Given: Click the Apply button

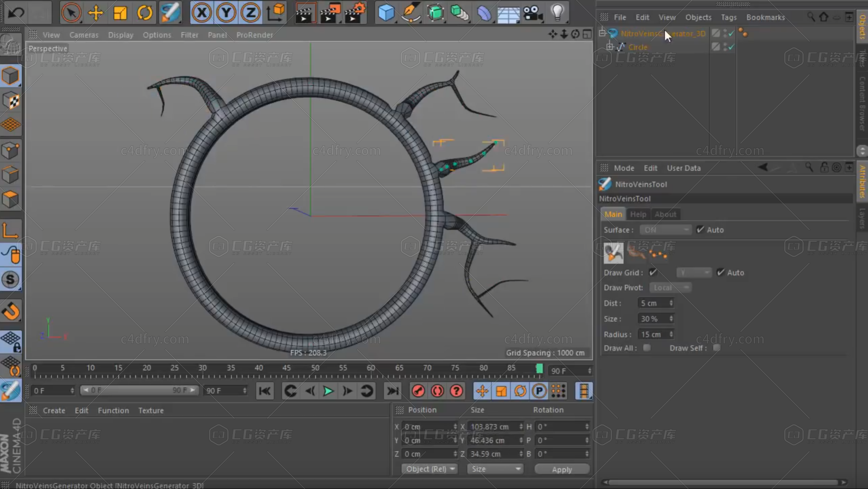Looking at the screenshot, I should pyautogui.click(x=562, y=469).
